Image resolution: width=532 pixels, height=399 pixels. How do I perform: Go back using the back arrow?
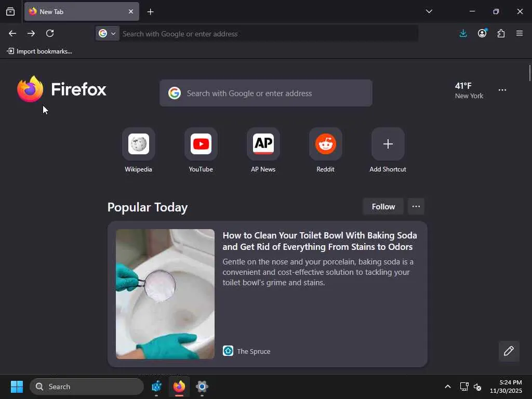pyautogui.click(x=12, y=33)
